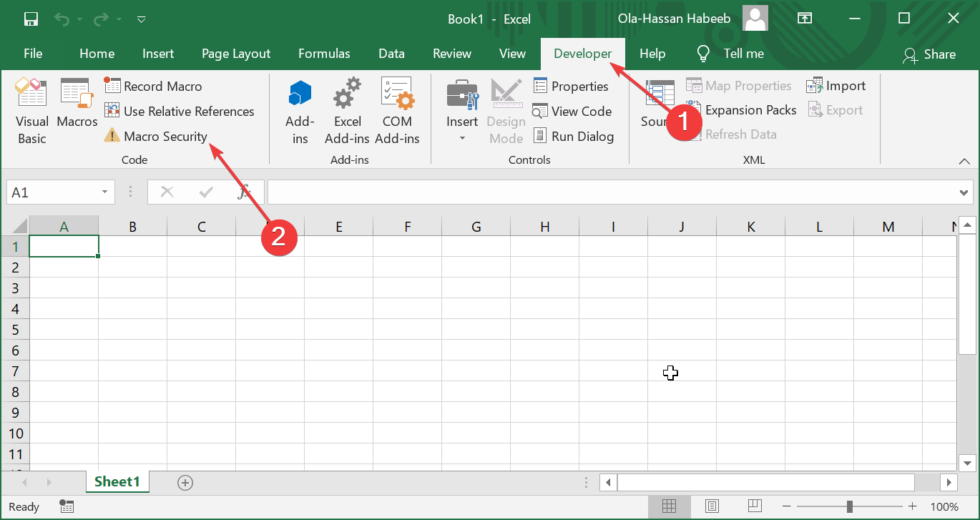Import XML data
This screenshot has width=980, height=520.
[x=836, y=86]
